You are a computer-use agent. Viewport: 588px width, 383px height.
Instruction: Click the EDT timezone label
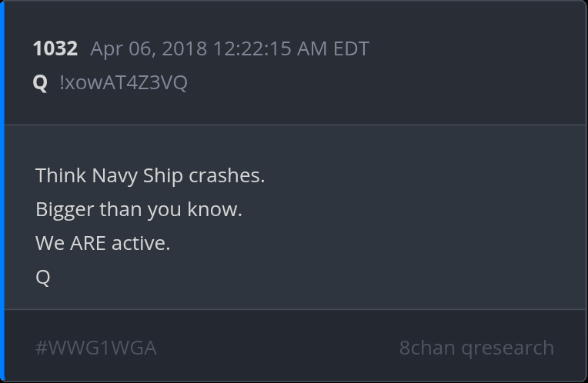click(351, 49)
